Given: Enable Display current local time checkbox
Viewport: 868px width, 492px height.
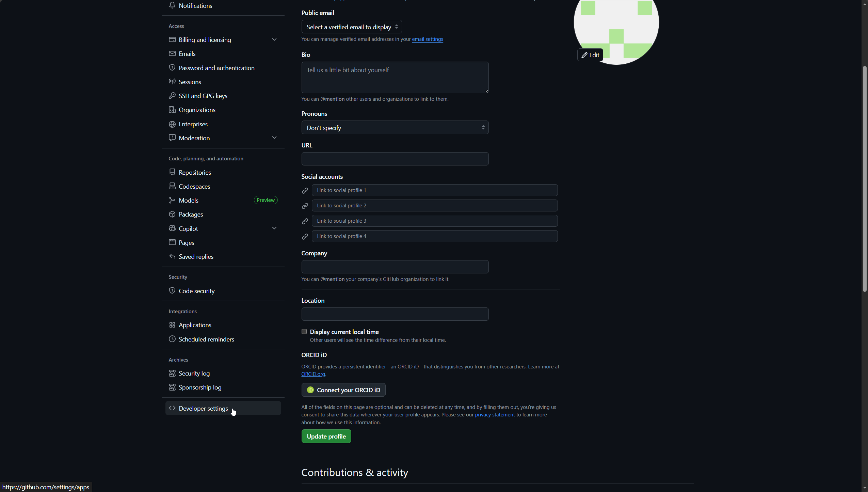Looking at the screenshot, I should pos(304,332).
